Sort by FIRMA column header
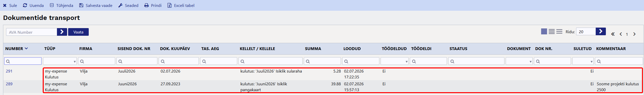This screenshot has height=95, width=644. click(86, 49)
